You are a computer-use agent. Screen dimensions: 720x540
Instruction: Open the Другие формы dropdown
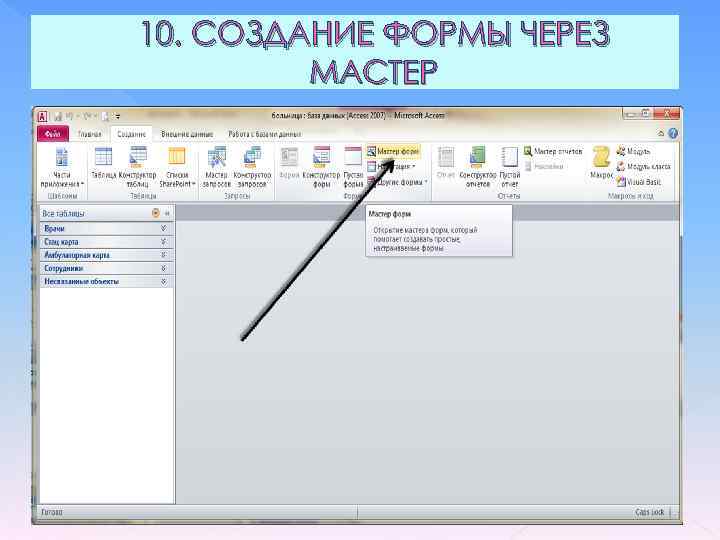(397, 182)
